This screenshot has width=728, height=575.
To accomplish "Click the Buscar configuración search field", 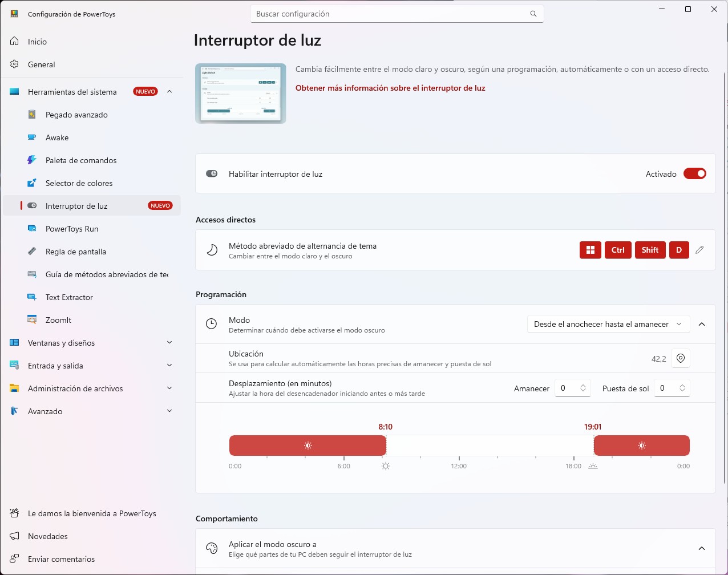I will tap(397, 14).
